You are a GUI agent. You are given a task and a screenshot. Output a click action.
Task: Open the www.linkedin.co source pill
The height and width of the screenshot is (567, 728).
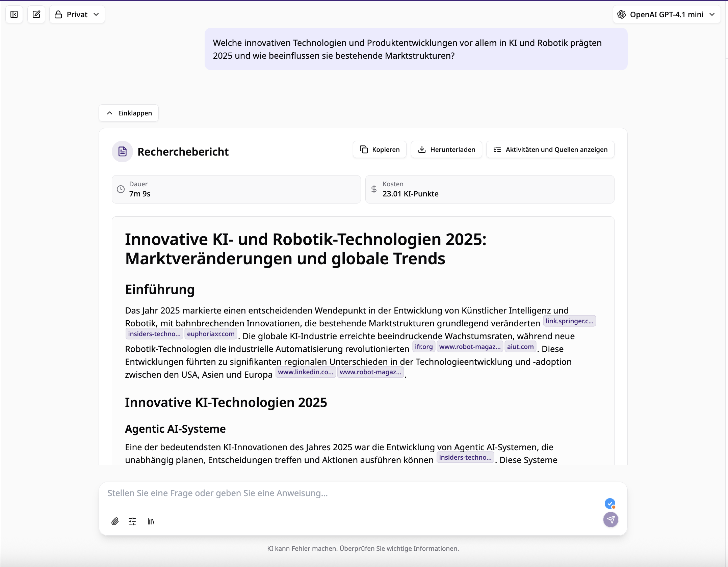click(305, 372)
